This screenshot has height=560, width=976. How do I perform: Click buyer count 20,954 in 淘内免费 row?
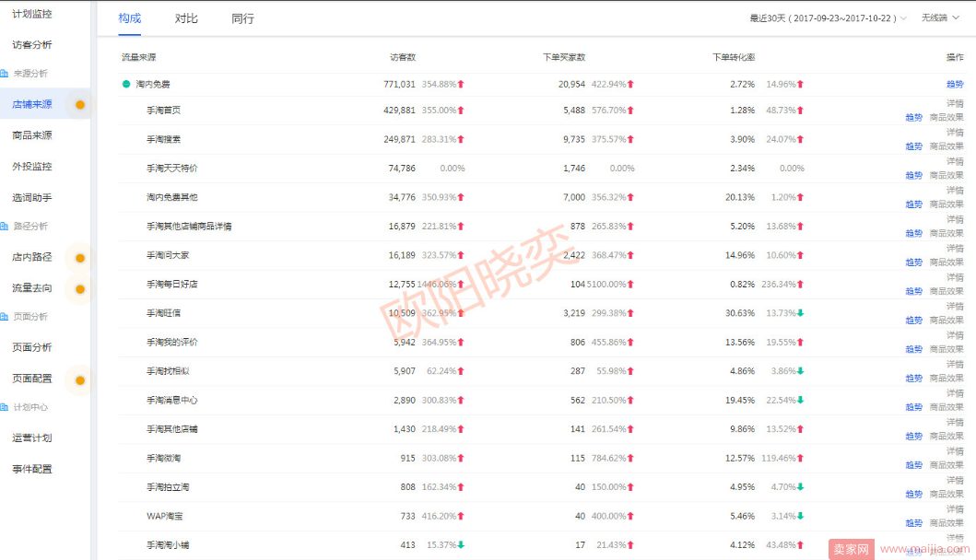tap(571, 84)
